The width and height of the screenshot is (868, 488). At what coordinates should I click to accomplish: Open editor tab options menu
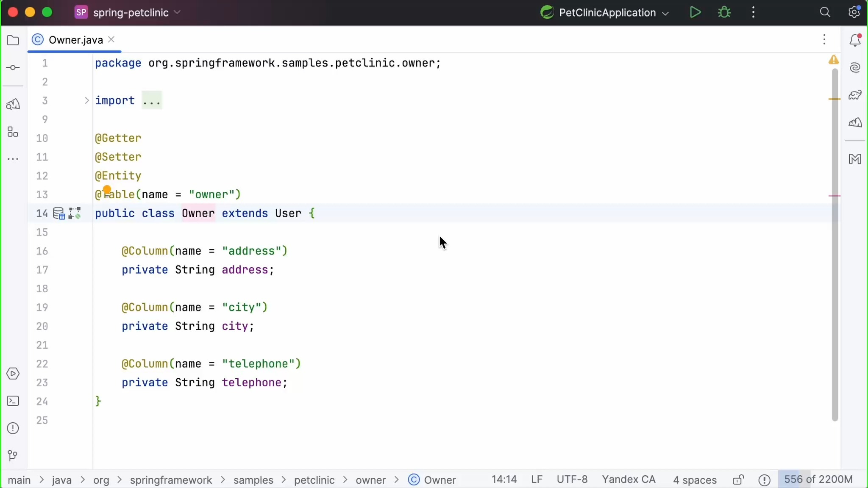pyautogui.click(x=824, y=40)
